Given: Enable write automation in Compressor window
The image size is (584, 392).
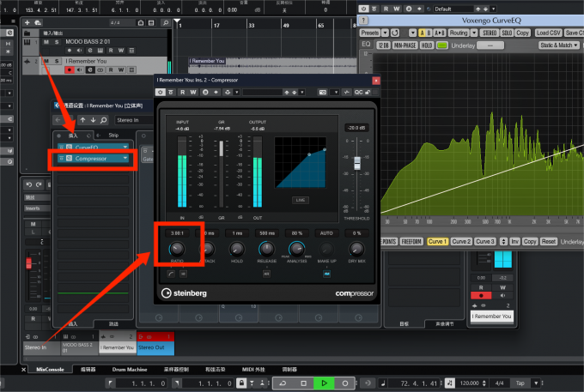Looking at the screenshot, I should point(193,93).
